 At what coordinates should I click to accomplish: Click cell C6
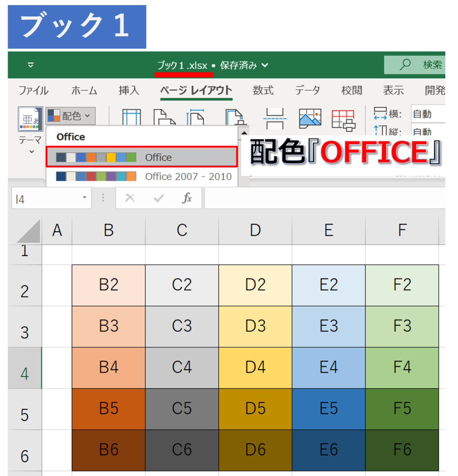(x=182, y=450)
